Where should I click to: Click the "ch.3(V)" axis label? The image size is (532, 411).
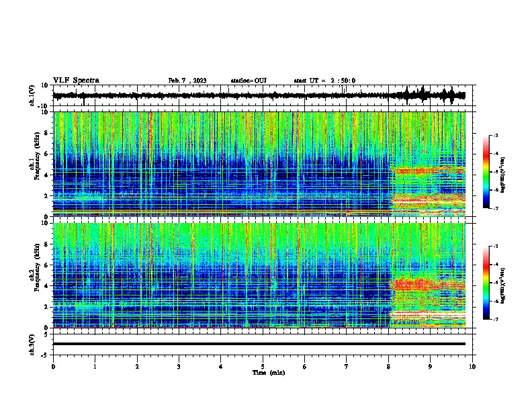(32, 345)
